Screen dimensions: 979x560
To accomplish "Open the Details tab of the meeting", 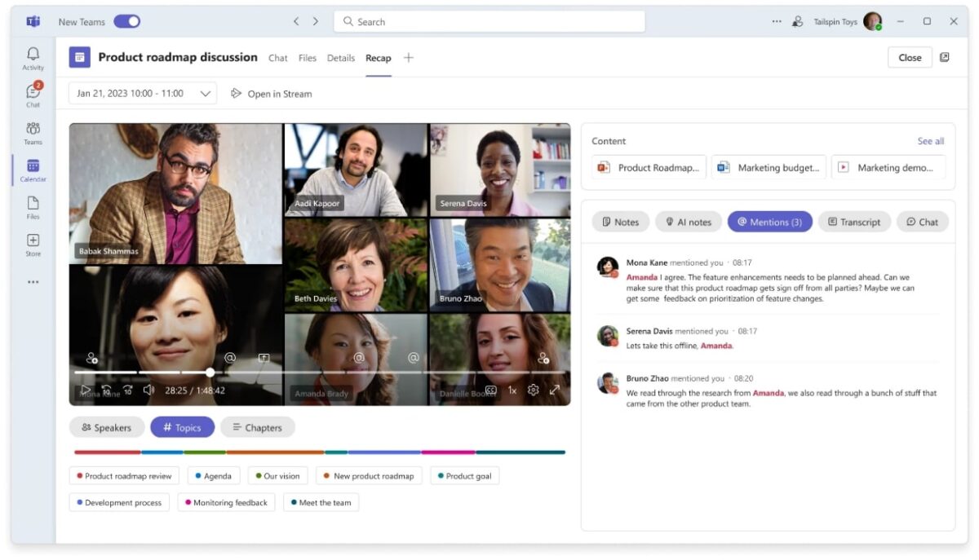I will click(340, 58).
